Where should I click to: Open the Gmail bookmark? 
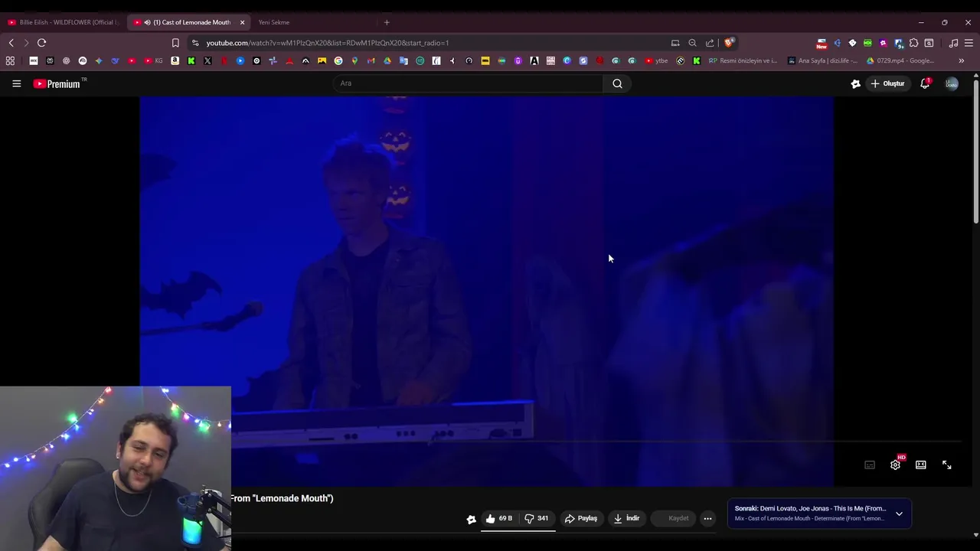pos(371,60)
